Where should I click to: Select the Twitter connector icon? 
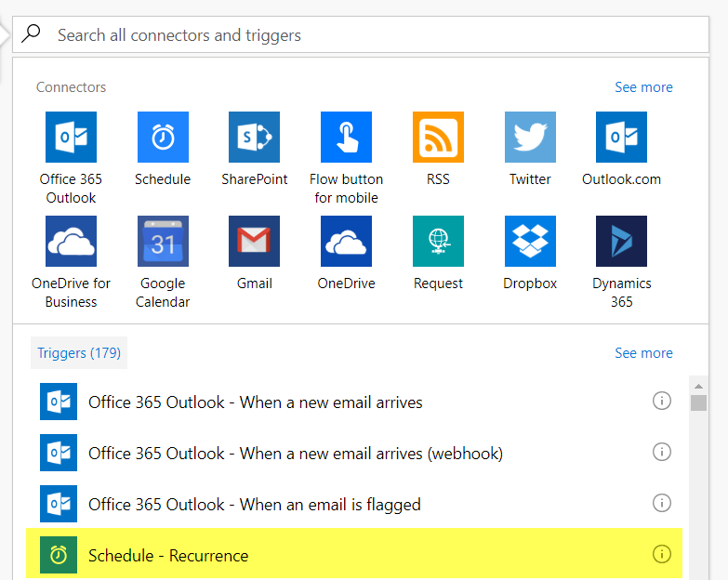pyautogui.click(x=530, y=137)
